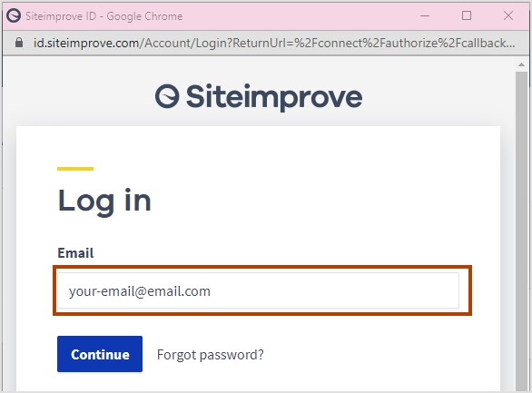Focus the Email input field
532x393 pixels.
click(x=258, y=290)
